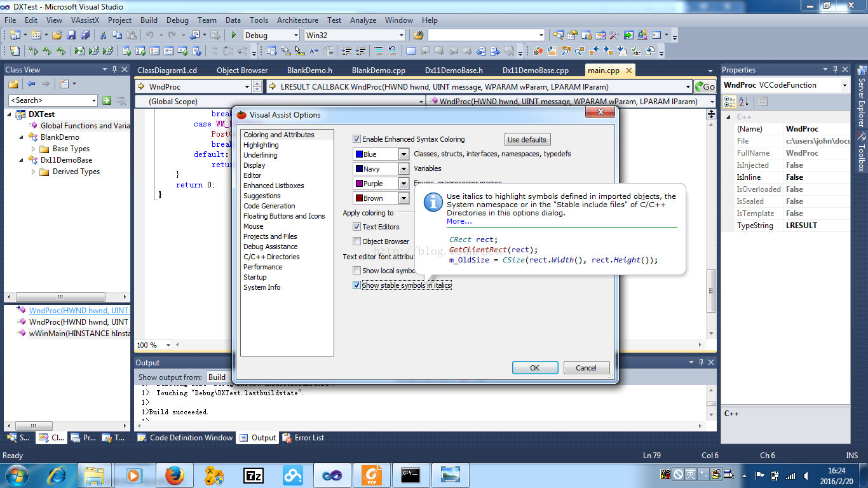The width and height of the screenshot is (868, 488).
Task: Click the Class View search go icon
Action: pos(107,100)
